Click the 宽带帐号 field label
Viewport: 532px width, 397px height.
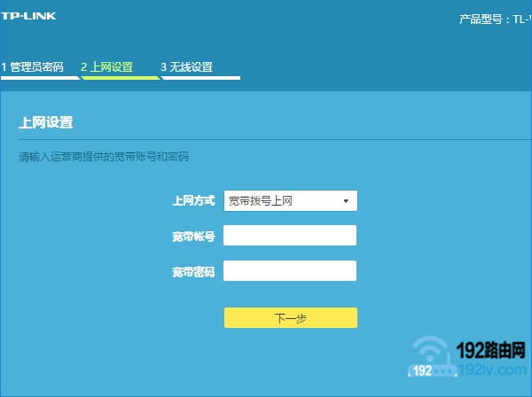pos(193,236)
